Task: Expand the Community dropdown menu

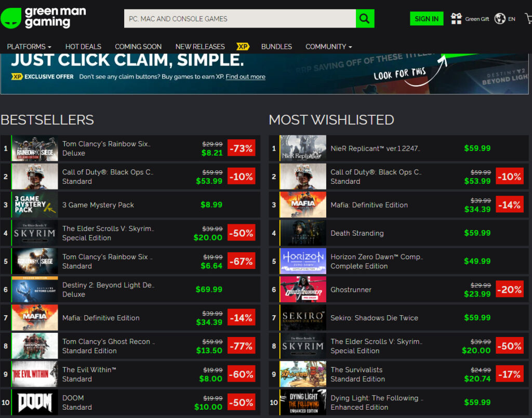Action: point(328,47)
